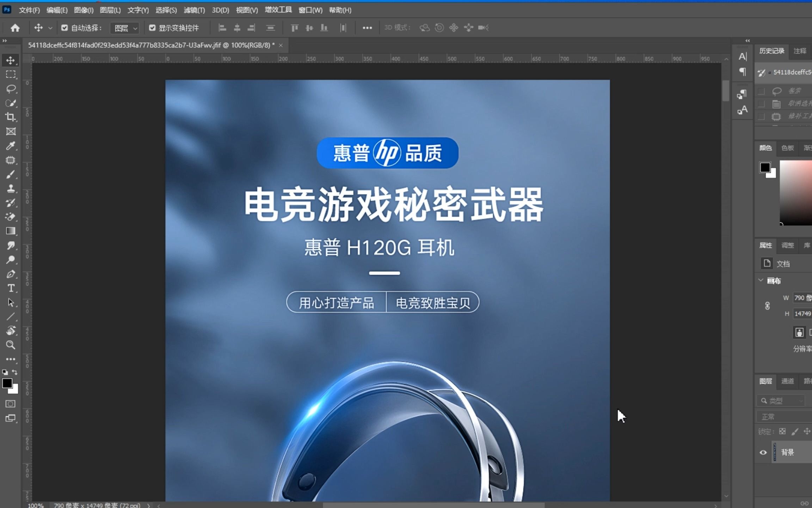Viewport: 812px width, 508px height.
Task: Activate the Zoom tool
Action: [11, 345]
